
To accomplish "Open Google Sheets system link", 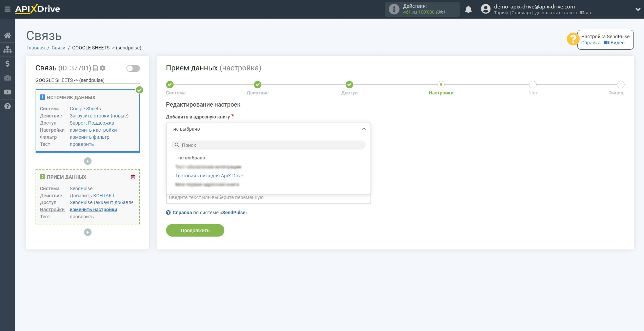I will point(85,109).
